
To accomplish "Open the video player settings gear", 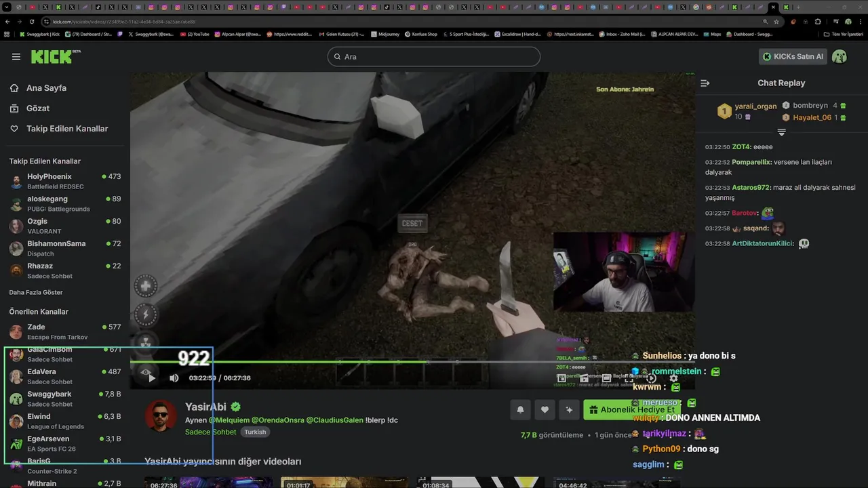I will coord(673,378).
